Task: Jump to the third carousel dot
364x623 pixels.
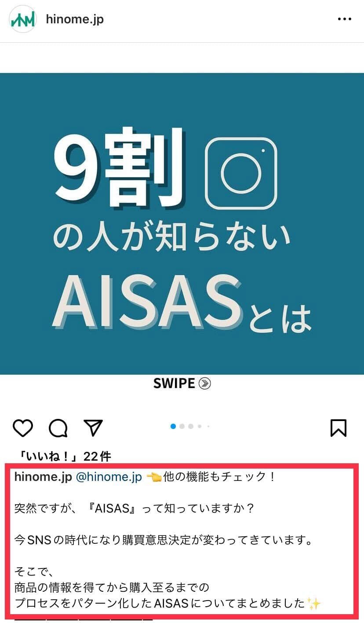Action: coord(191,426)
